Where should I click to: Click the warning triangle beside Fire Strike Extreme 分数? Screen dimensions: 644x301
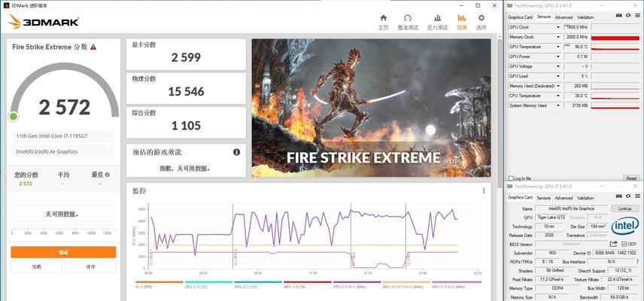point(93,47)
